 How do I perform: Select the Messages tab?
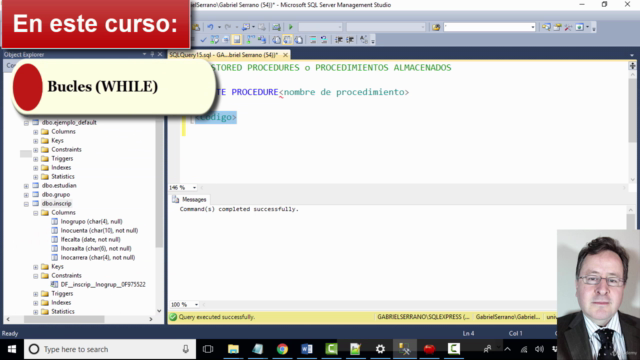click(x=190, y=200)
